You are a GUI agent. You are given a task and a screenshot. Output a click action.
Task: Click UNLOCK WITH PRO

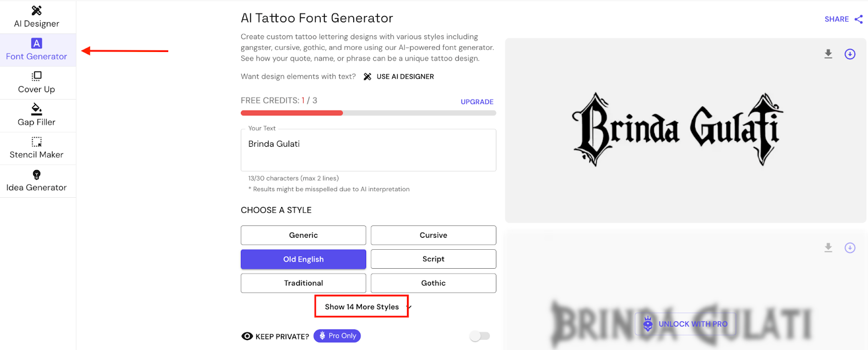[x=685, y=323]
